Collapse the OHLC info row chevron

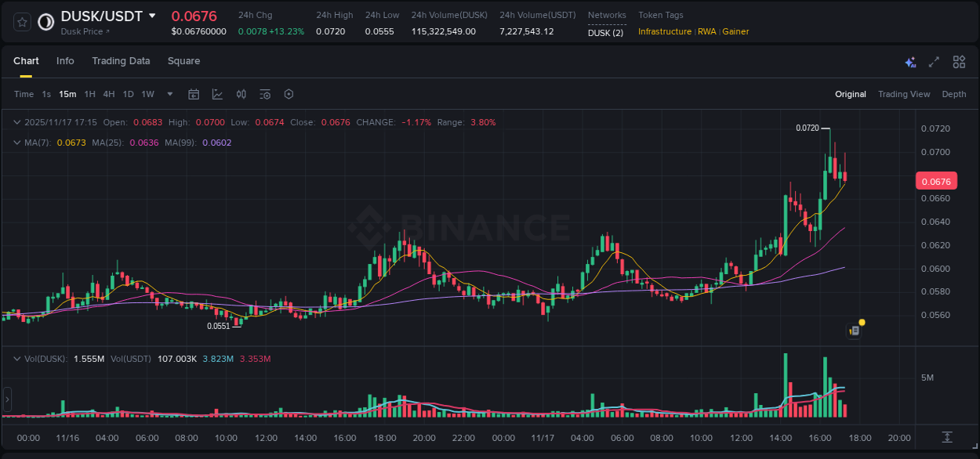point(17,122)
